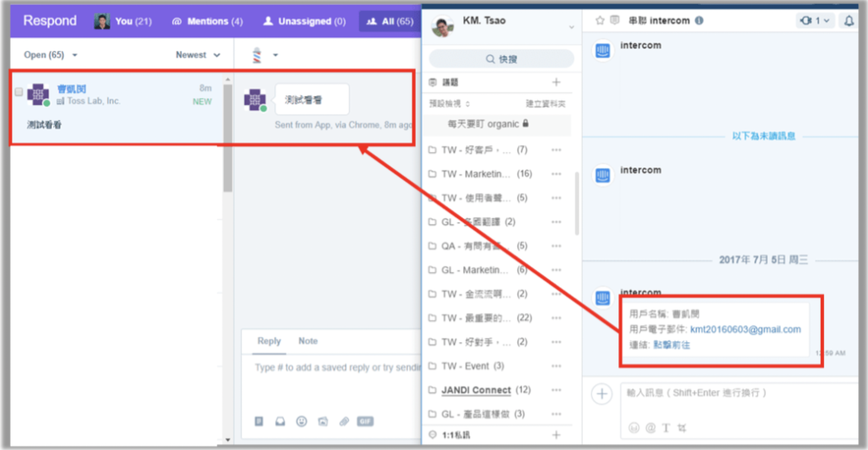Open more options for TW - Marketin... folder
Image resolution: width=868 pixels, height=450 pixels.
(556, 174)
